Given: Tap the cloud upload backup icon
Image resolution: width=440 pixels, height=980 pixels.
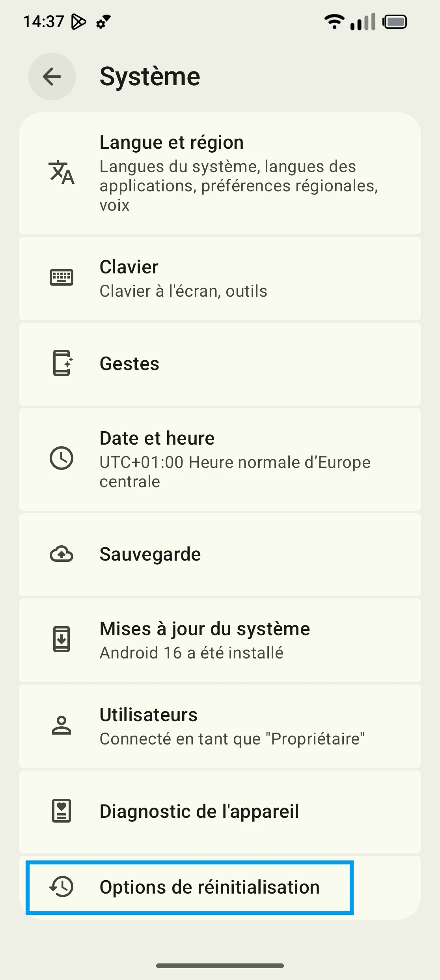Looking at the screenshot, I should pos(62,554).
